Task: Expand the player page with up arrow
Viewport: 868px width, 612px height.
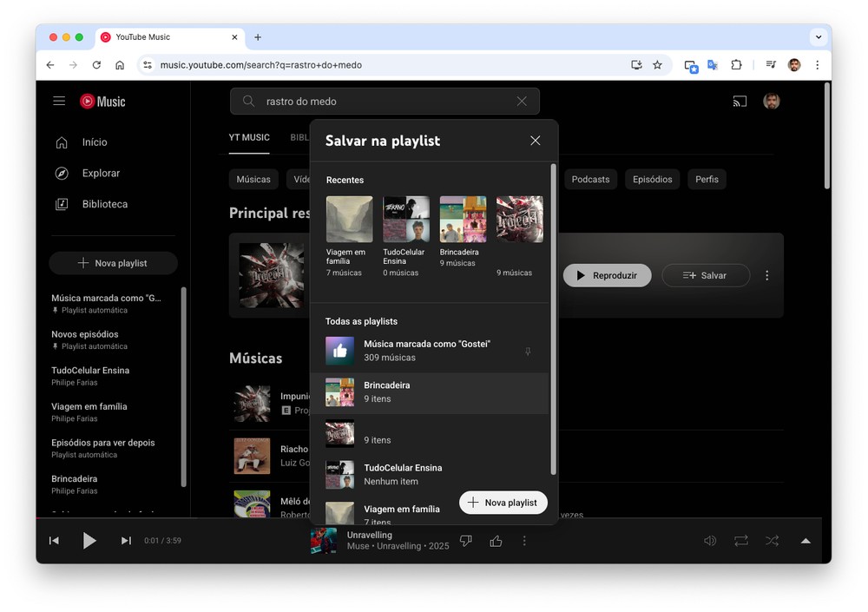Action: (x=806, y=541)
